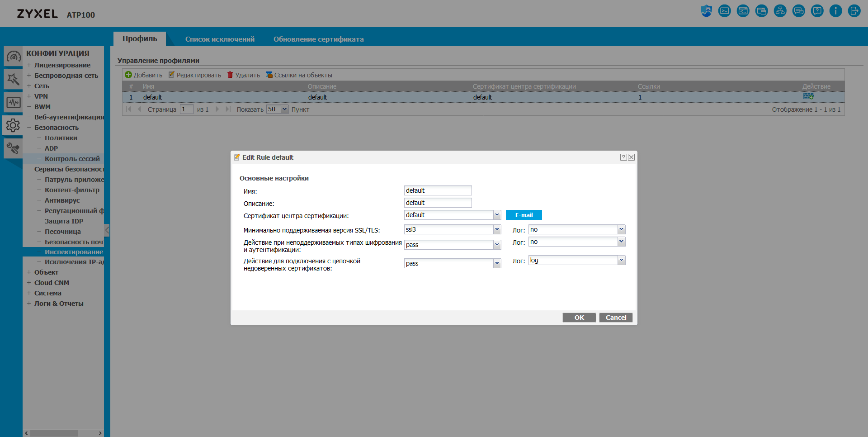Expand the Система tree node
Viewport: 868px width, 437px height.
coord(29,293)
